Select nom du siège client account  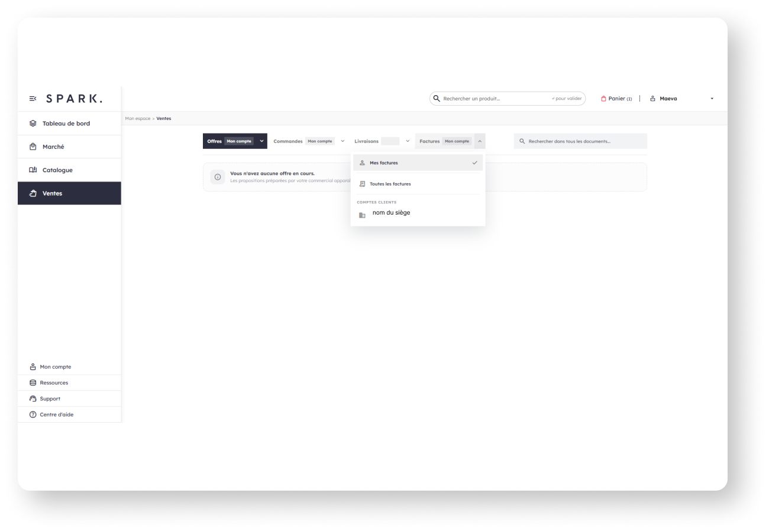[x=418, y=213]
